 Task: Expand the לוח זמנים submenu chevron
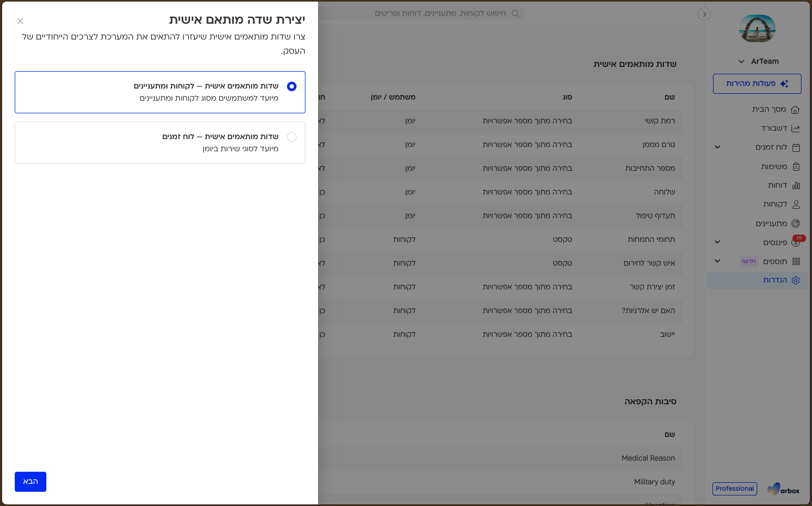[717, 148]
